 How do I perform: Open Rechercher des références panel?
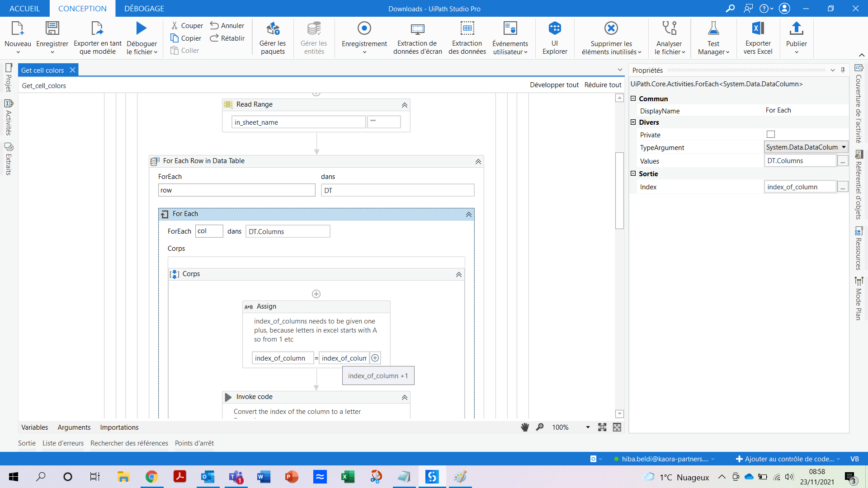click(x=129, y=443)
